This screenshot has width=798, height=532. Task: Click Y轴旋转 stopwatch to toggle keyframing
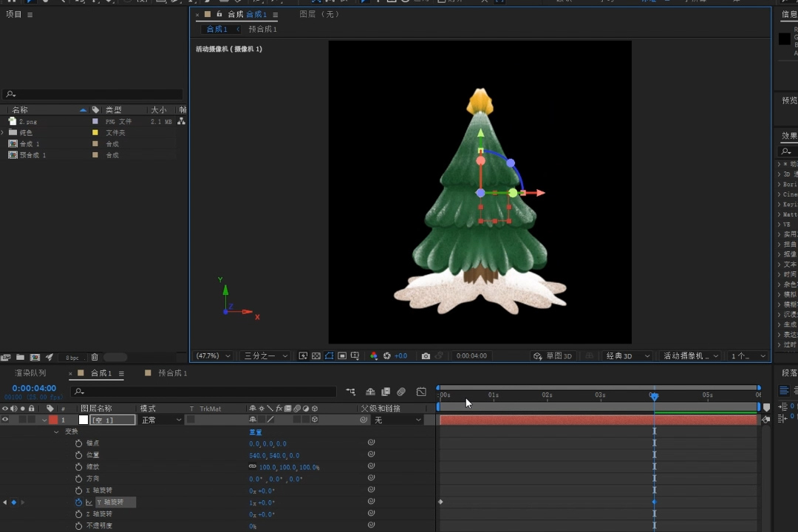pos(79,502)
